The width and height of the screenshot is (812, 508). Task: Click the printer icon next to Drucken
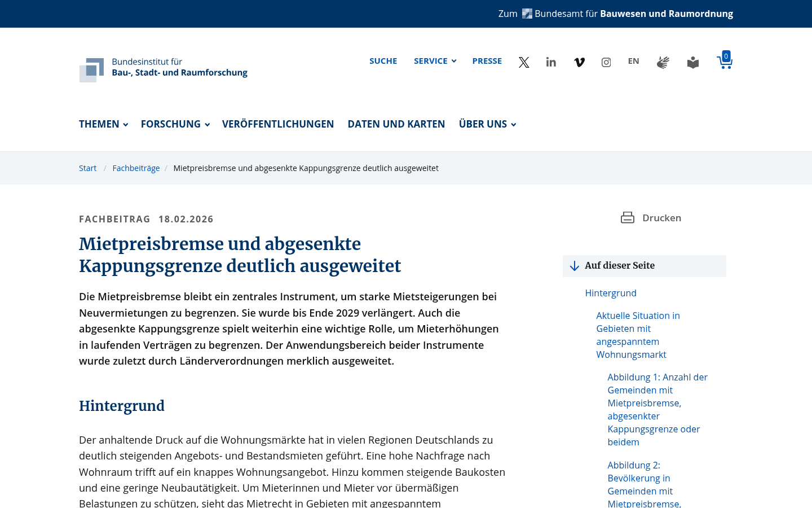(628, 218)
